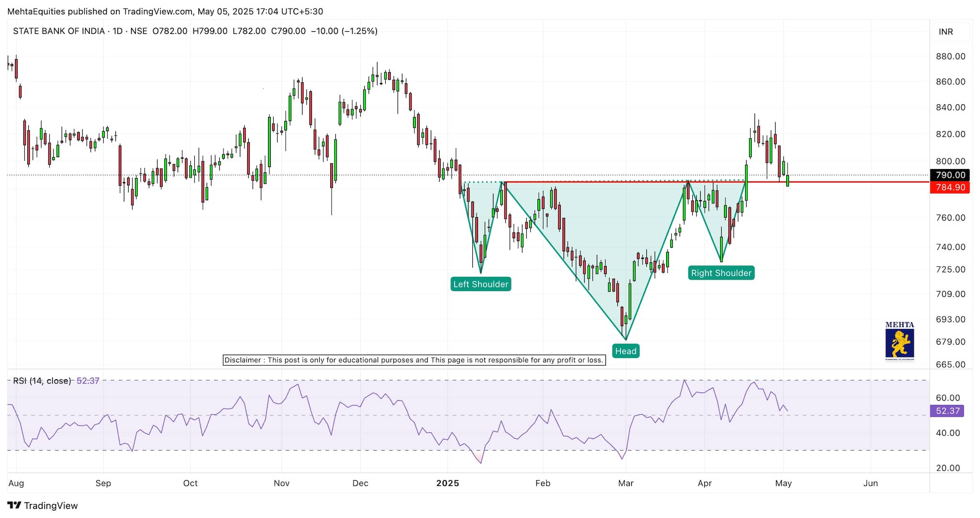Click the TradingView wordmark link
This screenshot has height=518, width=980.
[51, 506]
